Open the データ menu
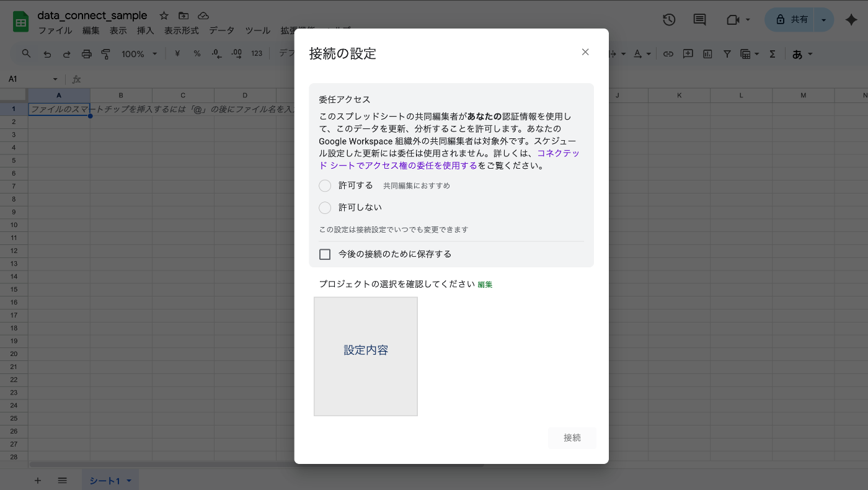Screen dimensions: 868x490 point(221,30)
